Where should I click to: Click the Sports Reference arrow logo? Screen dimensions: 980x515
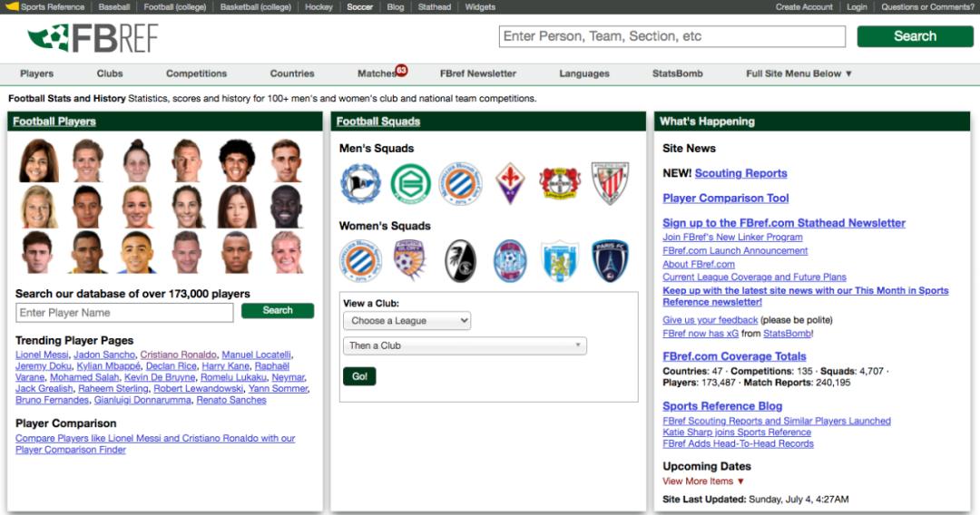11,7
